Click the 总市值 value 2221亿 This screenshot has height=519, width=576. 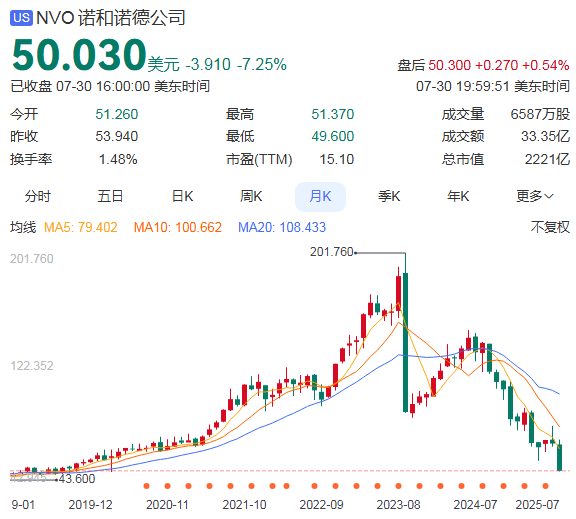point(547,159)
